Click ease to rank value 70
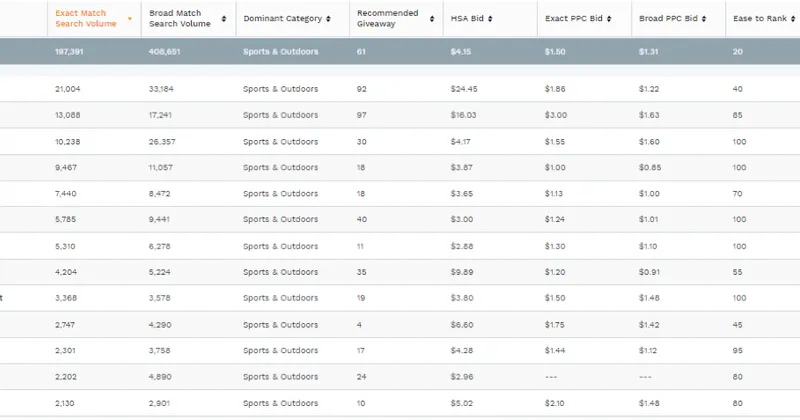This screenshot has width=800, height=420. point(737,193)
